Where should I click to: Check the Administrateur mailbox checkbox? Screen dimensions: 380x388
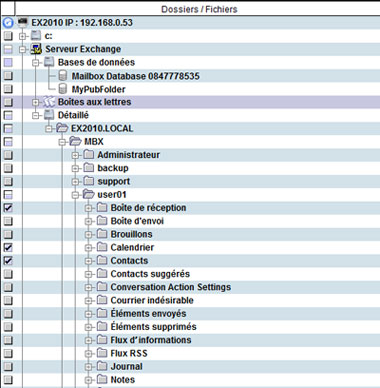(8, 155)
